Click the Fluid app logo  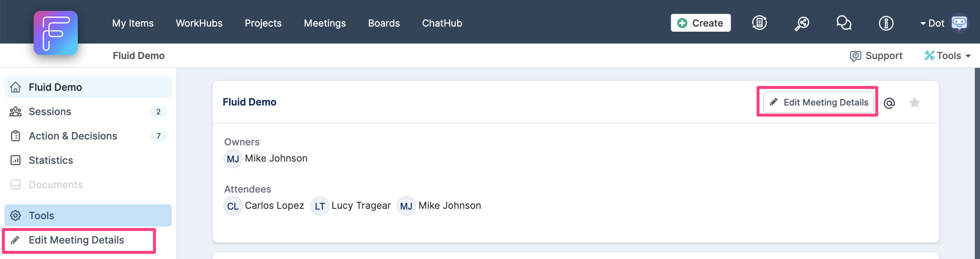[56, 33]
